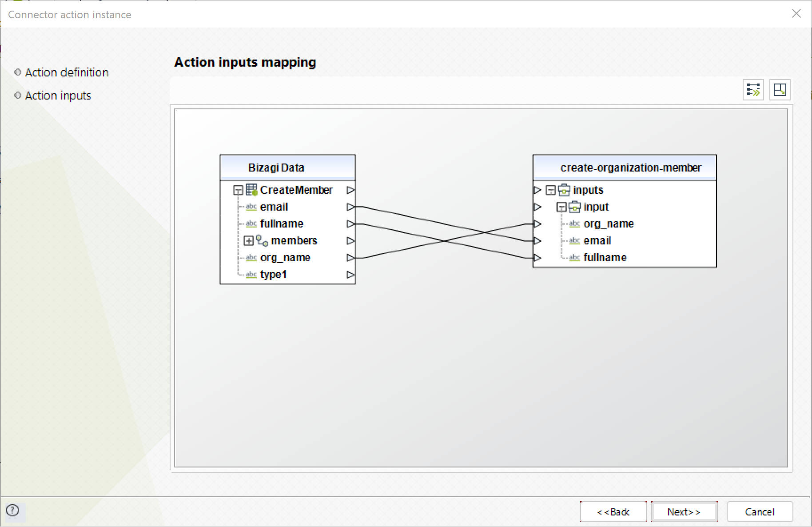Click the Next button
The image size is (812, 527).
click(684, 512)
